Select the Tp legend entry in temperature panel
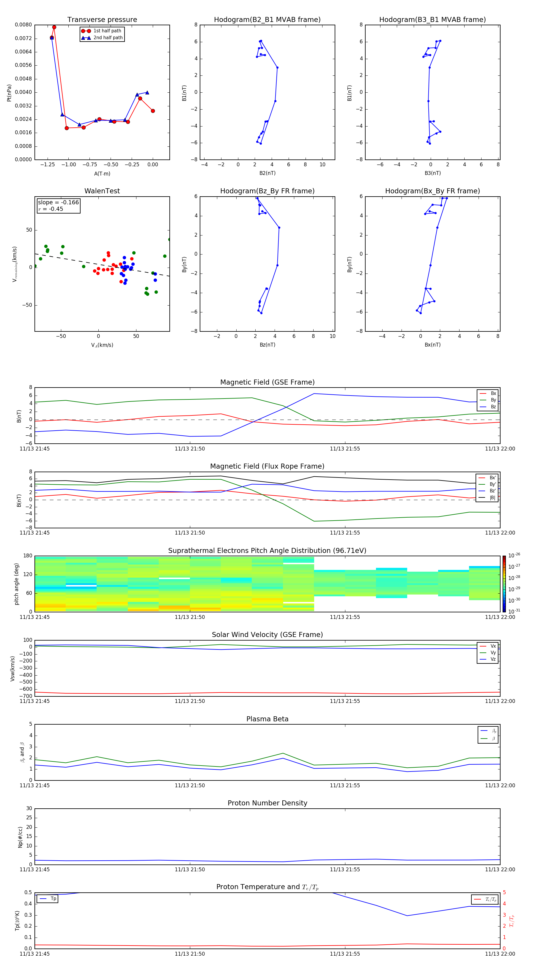This screenshot has height=980, width=535. click(48, 899)
